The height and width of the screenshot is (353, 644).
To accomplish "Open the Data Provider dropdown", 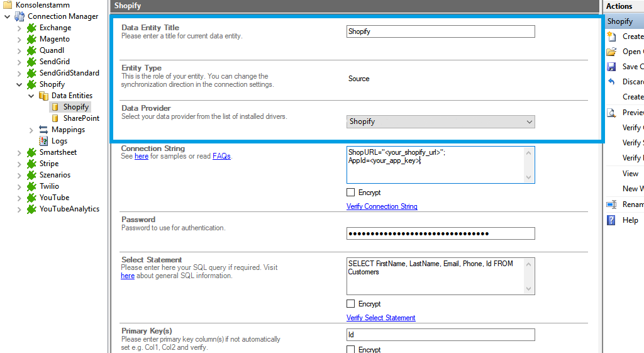I will (441, 121).
